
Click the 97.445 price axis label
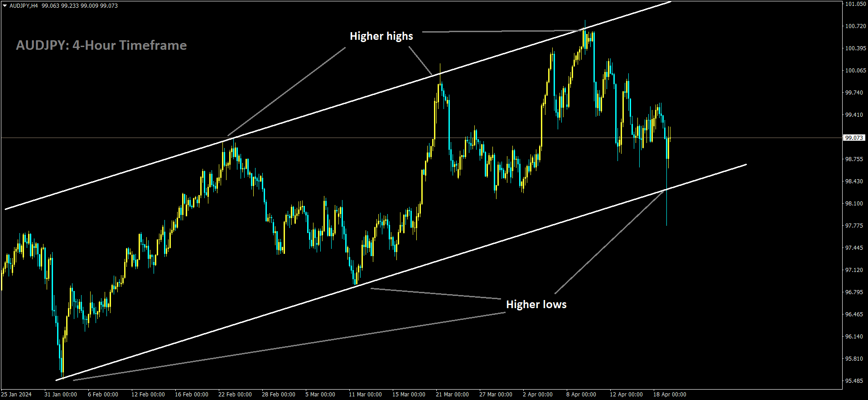(x=854, y=248)
